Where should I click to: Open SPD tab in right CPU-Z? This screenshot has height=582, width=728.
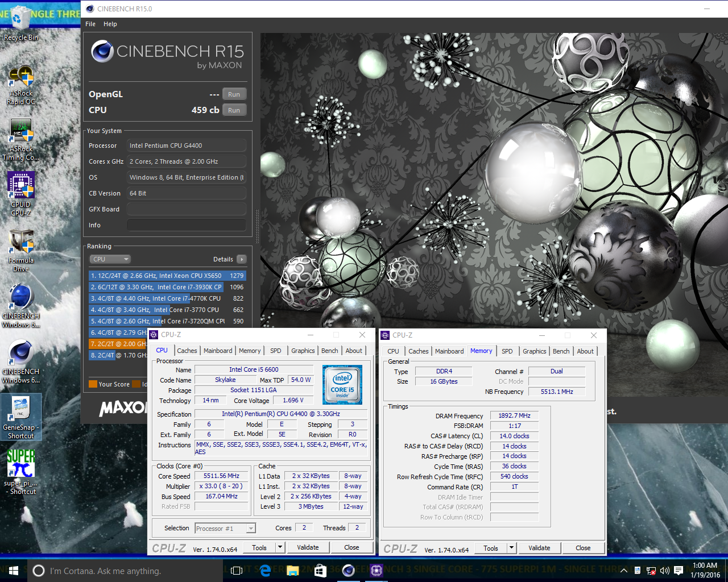pos(507,351)
